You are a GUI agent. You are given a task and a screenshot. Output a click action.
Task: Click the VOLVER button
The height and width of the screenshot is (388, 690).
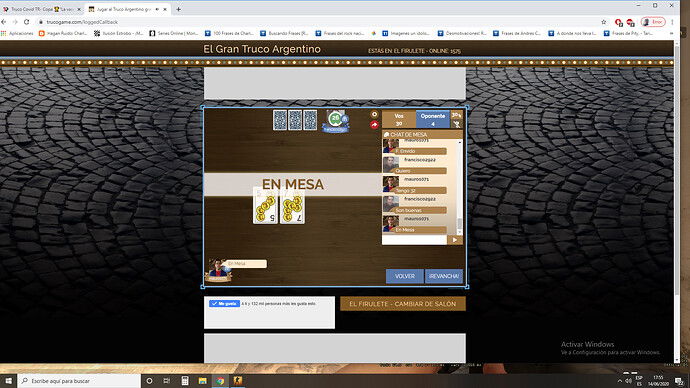point(404,276)
